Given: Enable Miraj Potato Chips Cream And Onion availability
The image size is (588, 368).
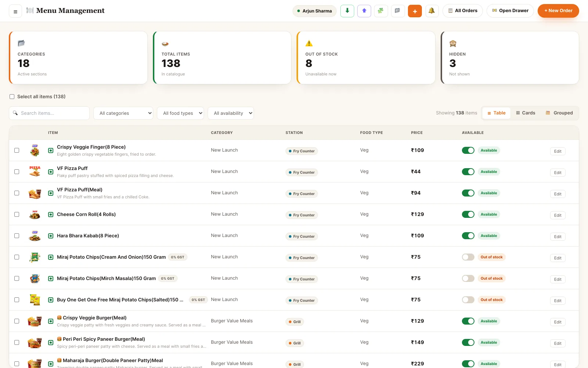Looking at the screenshot, I should click(468, 257).
